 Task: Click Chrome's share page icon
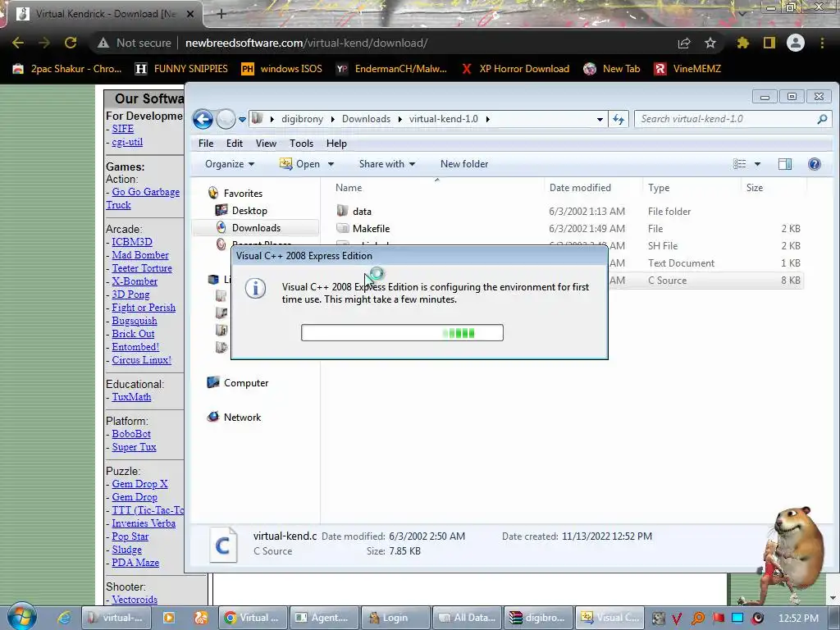(x=684, y=43)
